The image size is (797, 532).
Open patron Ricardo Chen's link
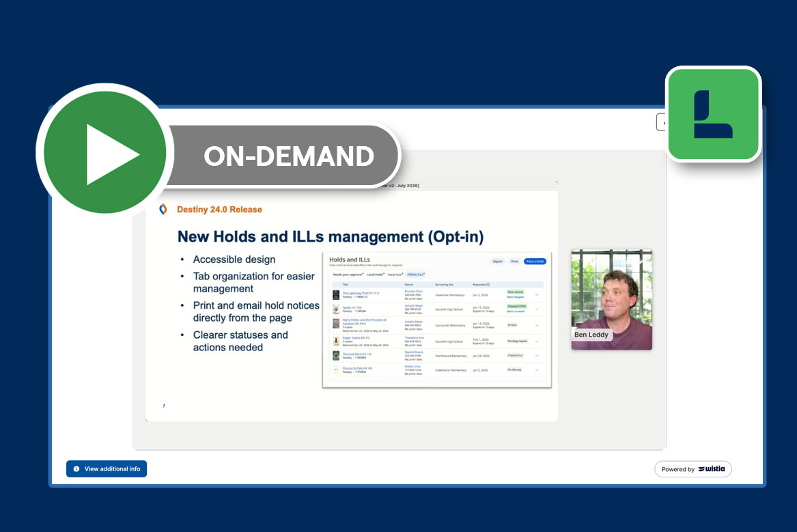[x=414, y=291]
